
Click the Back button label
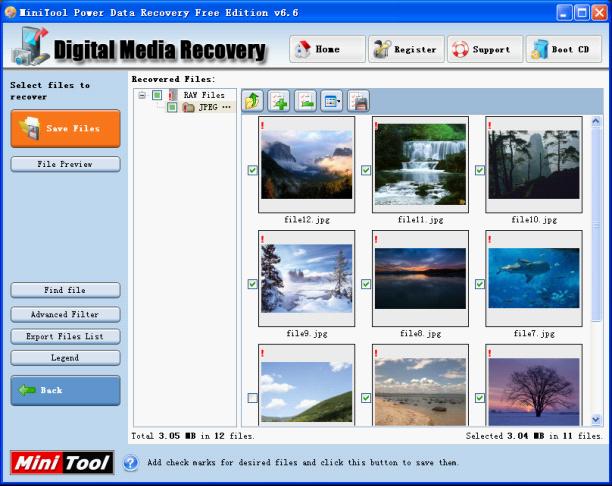[52, 390]
